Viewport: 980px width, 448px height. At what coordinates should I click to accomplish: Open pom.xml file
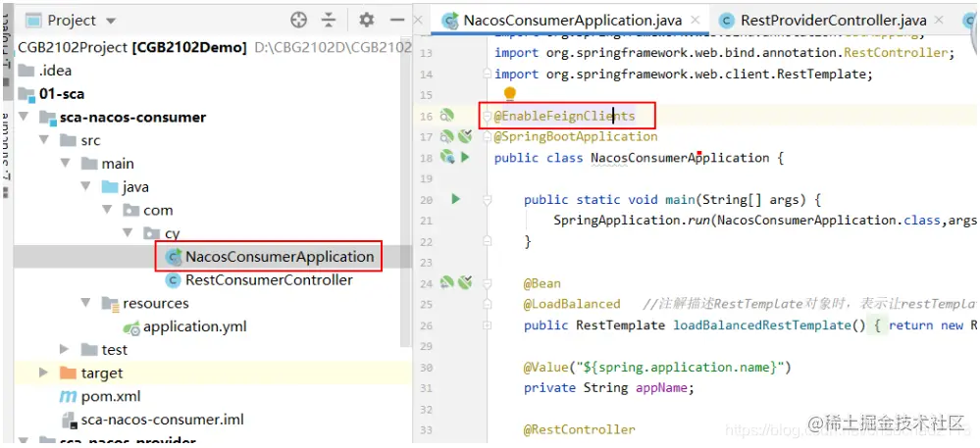pyautogui.click(x=100, y=396)
